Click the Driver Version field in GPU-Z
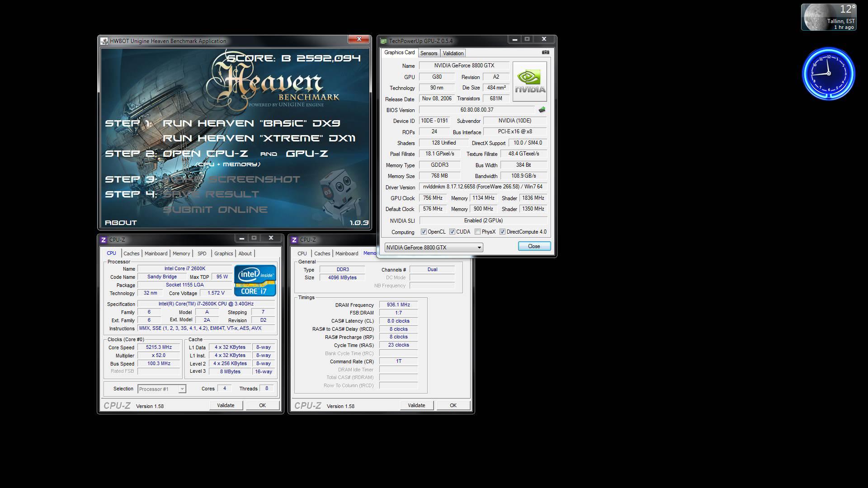 point(483,187)
